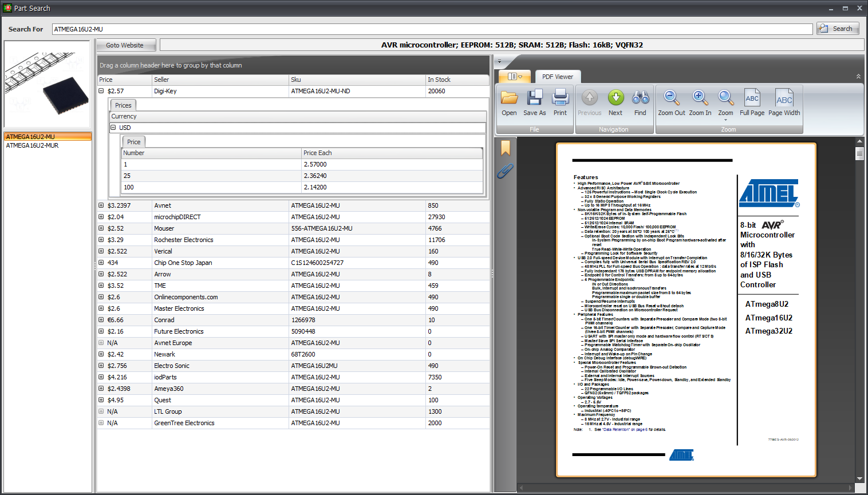Click the GreenTree Electronics seller cell
Screen dimensions: 868x495
(x=220, y=423)
